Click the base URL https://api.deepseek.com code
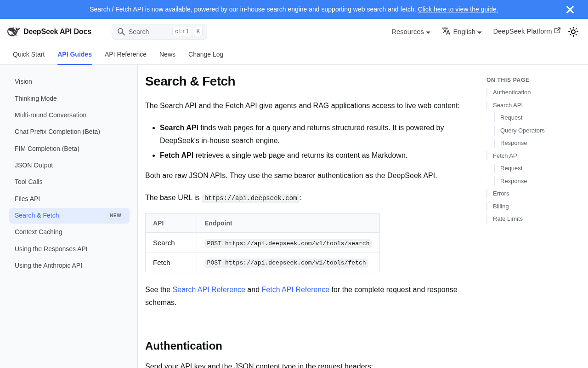This screenshot has width=588, height=368. coord(251,198)
